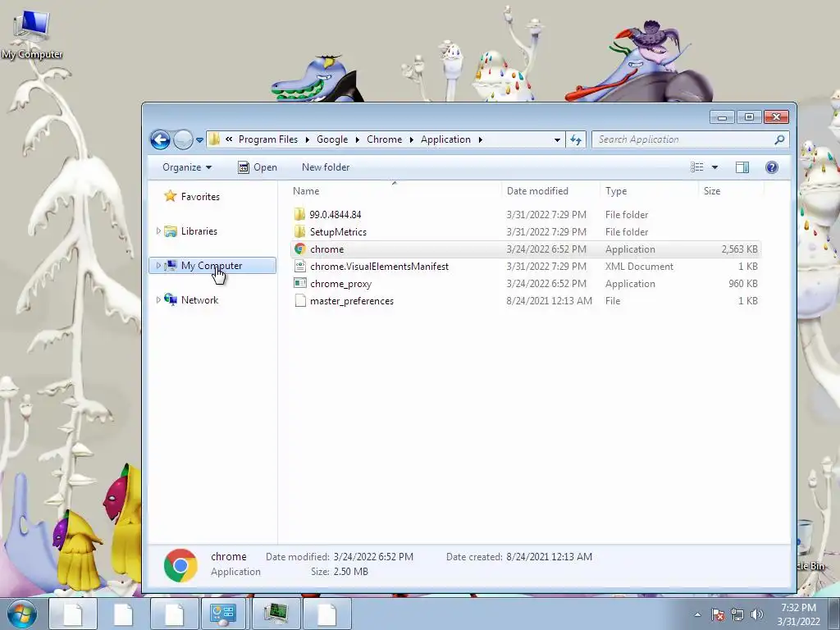Click the 8/24/2021 12:13 AM date cell
Screen dimensions: 840x630
point(549,300)
